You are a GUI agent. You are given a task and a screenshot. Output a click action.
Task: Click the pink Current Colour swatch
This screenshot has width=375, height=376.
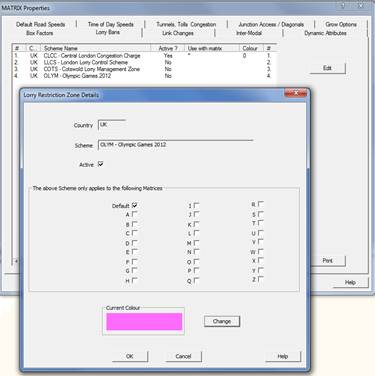(x=144, y=321)
